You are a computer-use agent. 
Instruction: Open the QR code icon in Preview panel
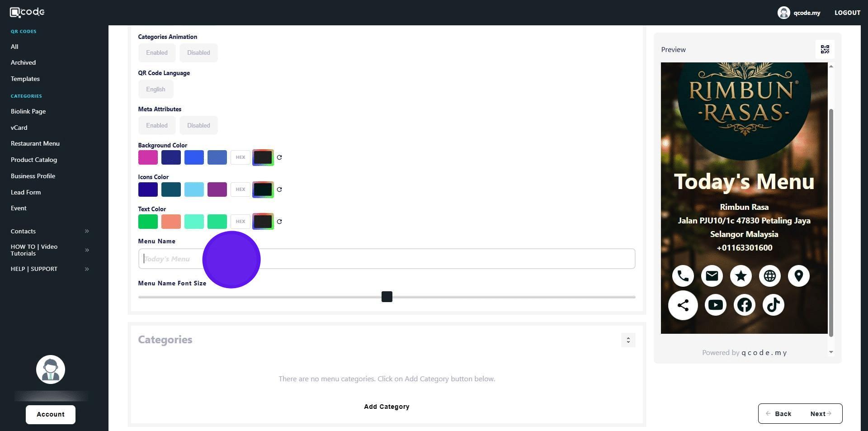(x=825, y=49)
